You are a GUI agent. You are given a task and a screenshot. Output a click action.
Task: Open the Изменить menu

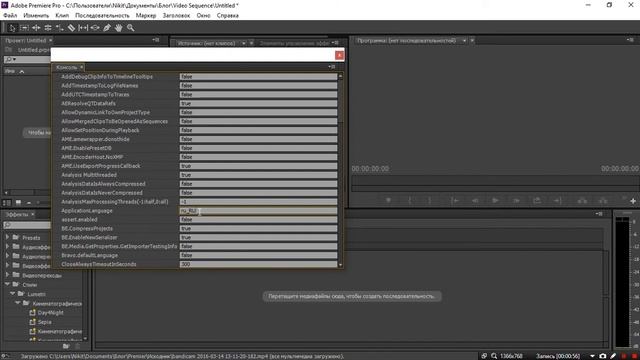tap(36, 16)
